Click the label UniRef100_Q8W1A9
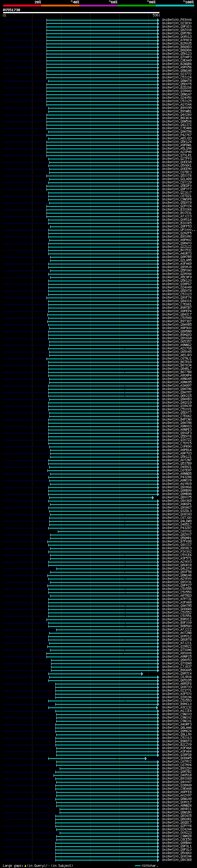The image size is (197, 868). pyautogui.click(x=177, y=799)
